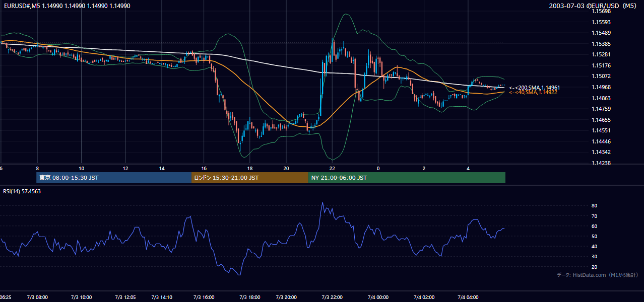Image resolution: width=644 pixels, height=302 pixels.
Task: Click the 7/3 20:00 time label
Action: (286, 297)
